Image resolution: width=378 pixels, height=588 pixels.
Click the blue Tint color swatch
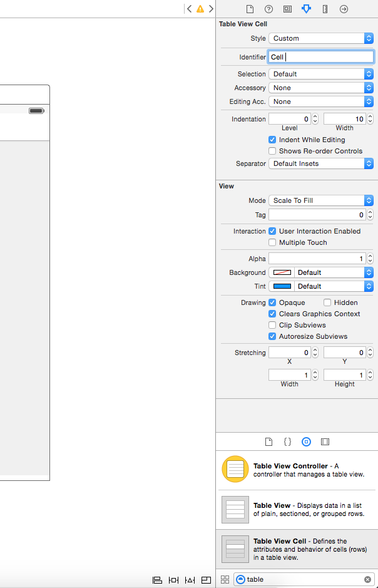pos(282,286)
